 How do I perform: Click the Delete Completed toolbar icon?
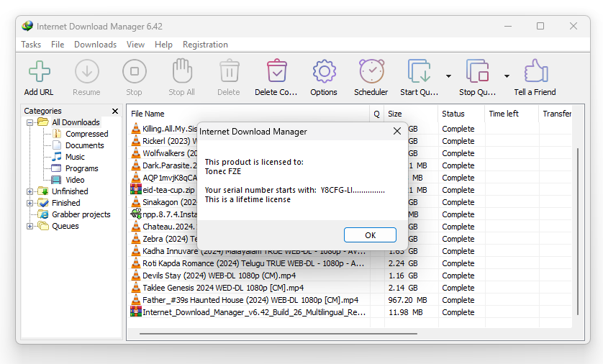tap(276, 71)
